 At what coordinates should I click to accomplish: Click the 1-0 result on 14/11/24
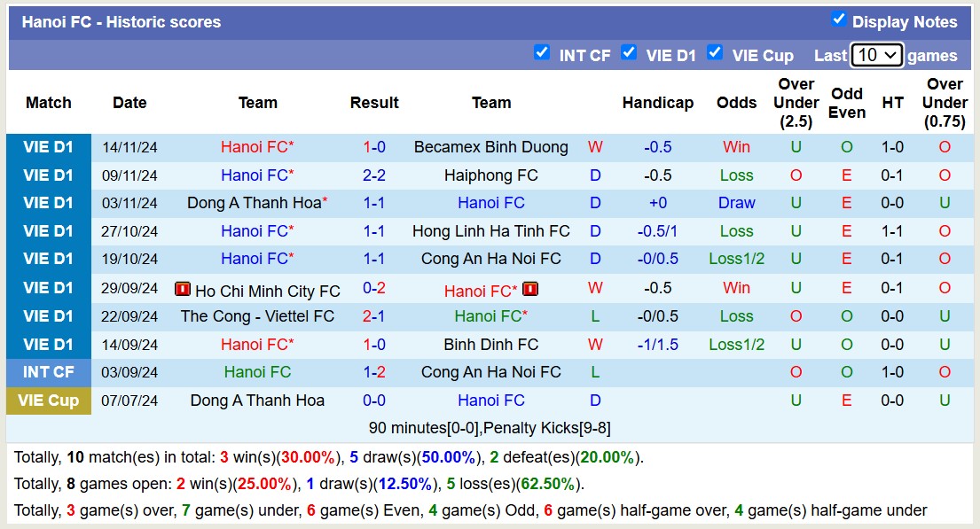[373, 147]
